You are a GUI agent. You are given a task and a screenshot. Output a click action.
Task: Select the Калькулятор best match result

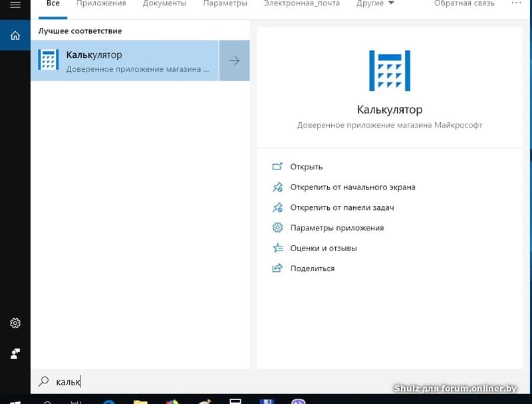click(x=125, y=60)
